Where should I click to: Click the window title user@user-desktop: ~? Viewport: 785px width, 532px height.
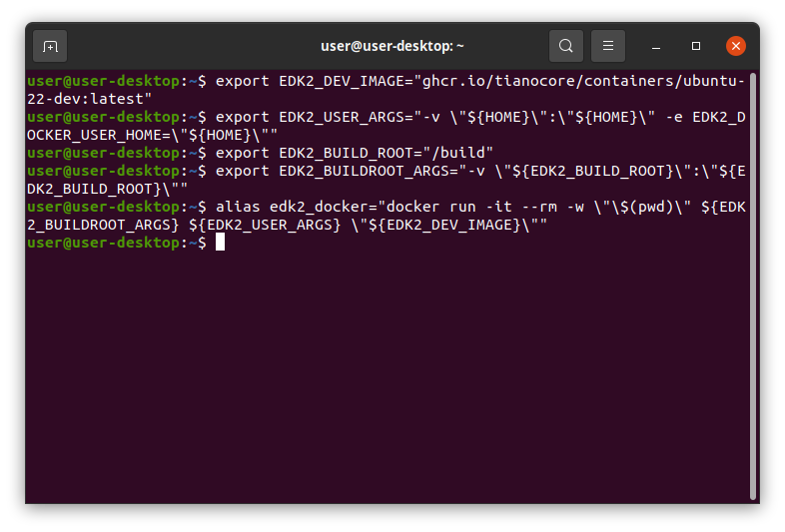coord(392,46)
